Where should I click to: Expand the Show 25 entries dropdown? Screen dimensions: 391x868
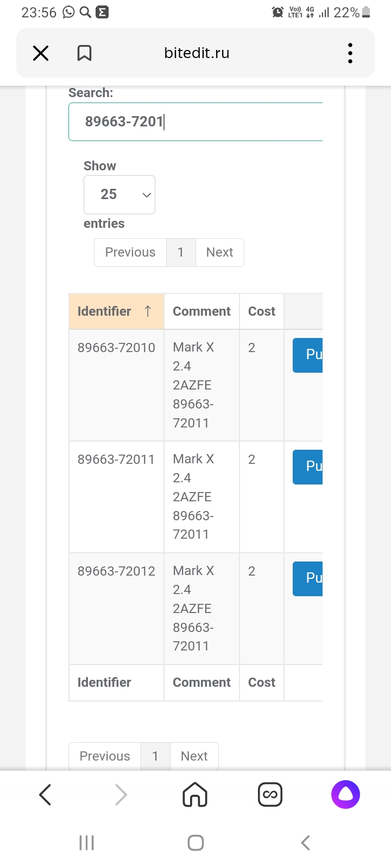pyautogui.click(x=119, y=195)
